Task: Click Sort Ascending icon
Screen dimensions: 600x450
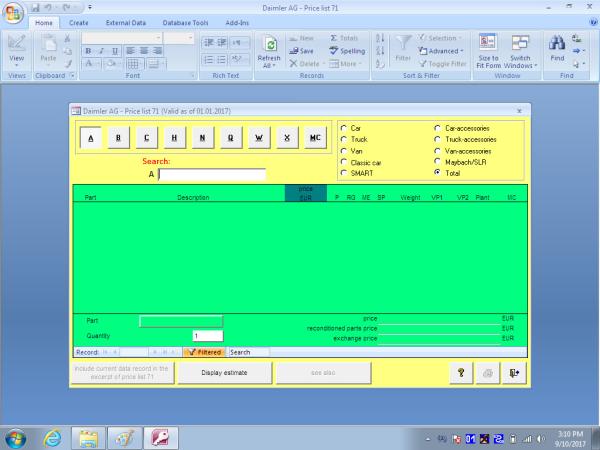Action: point(380,38)
